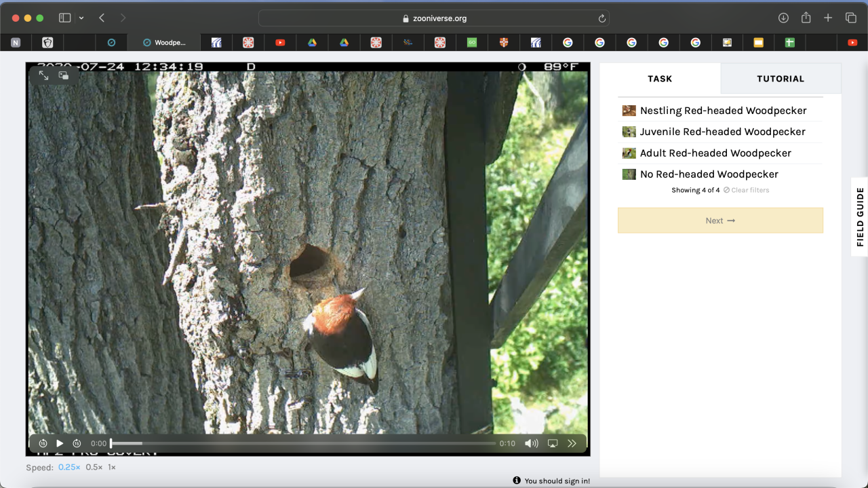
Task: Enter fullscreen mode on video
Action: pyautogui.click(x=43, y=75)
